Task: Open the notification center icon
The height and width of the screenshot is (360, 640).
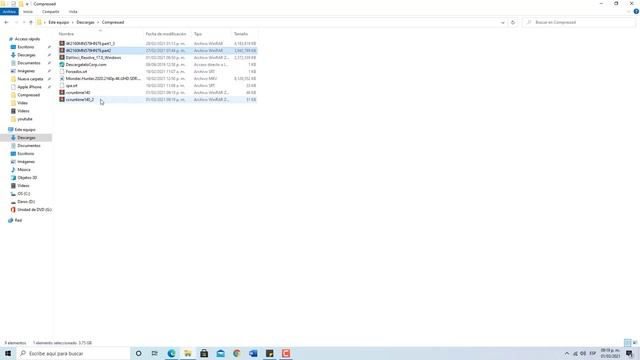Action: 629,353
